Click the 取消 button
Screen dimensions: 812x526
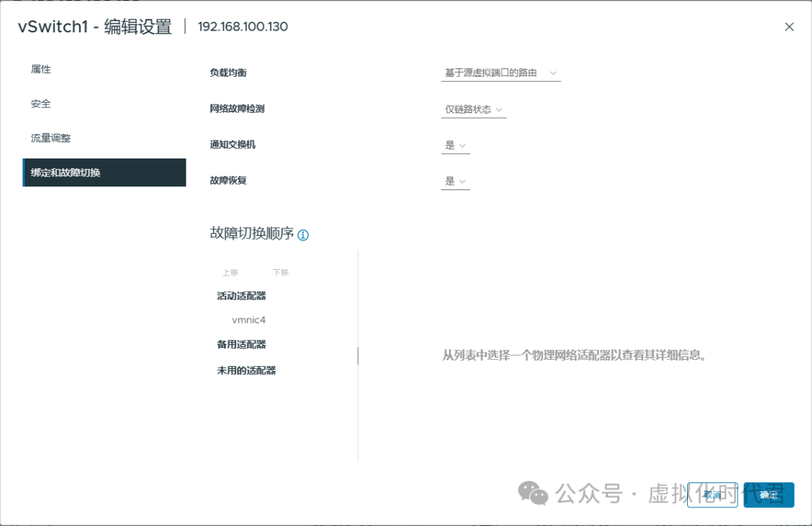pos(712,494)
